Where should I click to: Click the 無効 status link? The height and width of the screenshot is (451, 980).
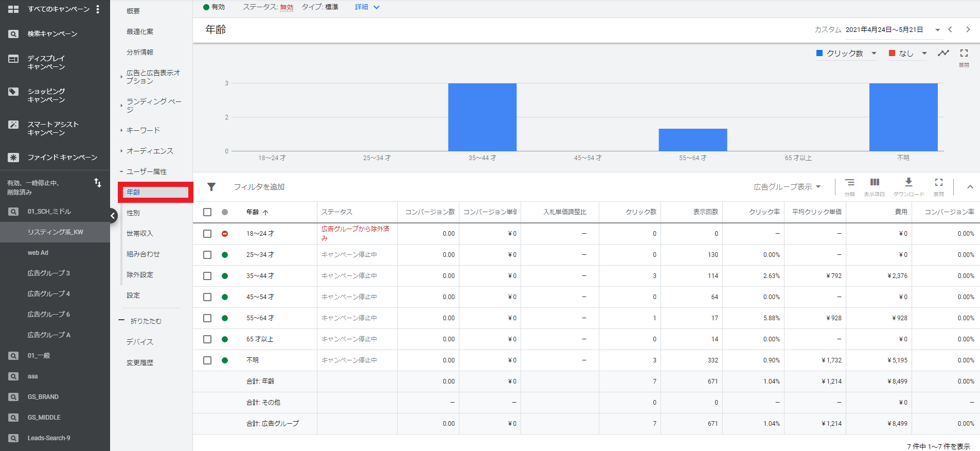pos(287,7)
